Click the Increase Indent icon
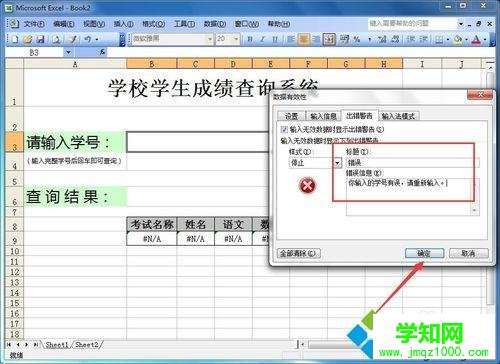This screenshot has height=364, width=500. (424, 40)
